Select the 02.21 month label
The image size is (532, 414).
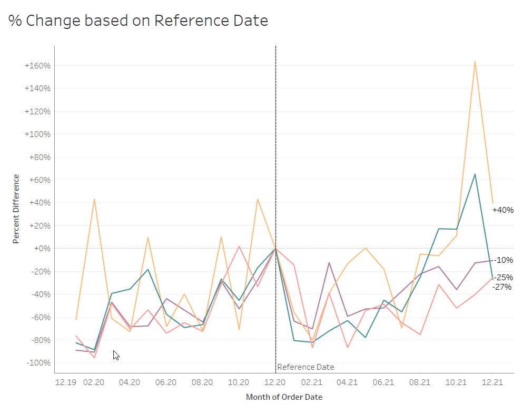click(x=312, y=382)
